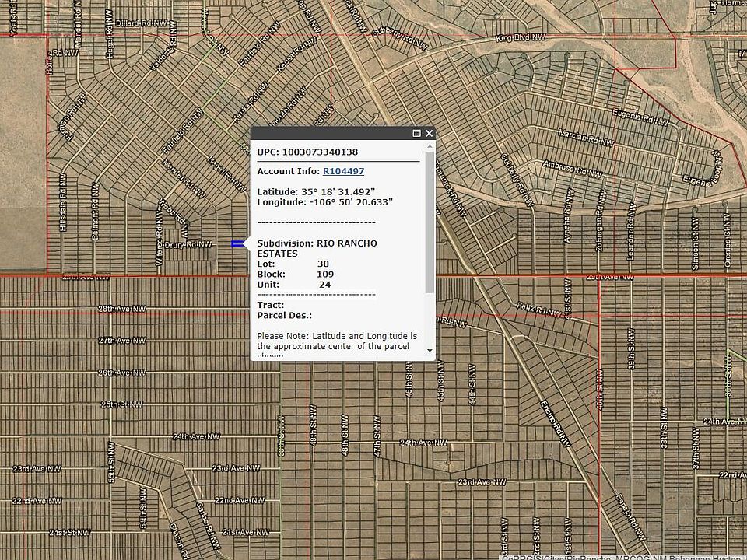The image size is (747, 560).
Task: Click the 28th Ave NW label
Action: [x=121, y=309]
